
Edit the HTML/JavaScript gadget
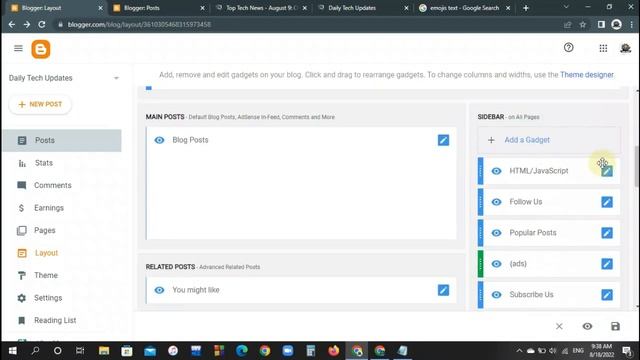click(607, 171)
